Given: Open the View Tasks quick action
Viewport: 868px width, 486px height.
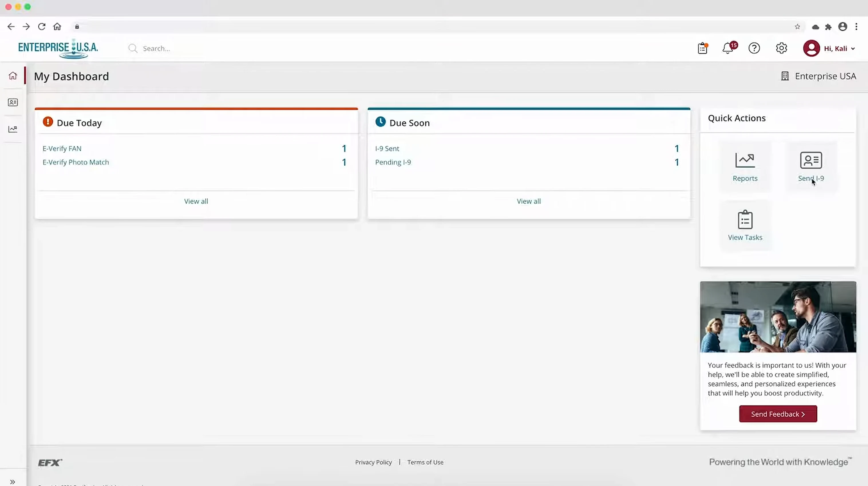Looking at the screenshot, I should pyautogui.click(x=745, y=226).
